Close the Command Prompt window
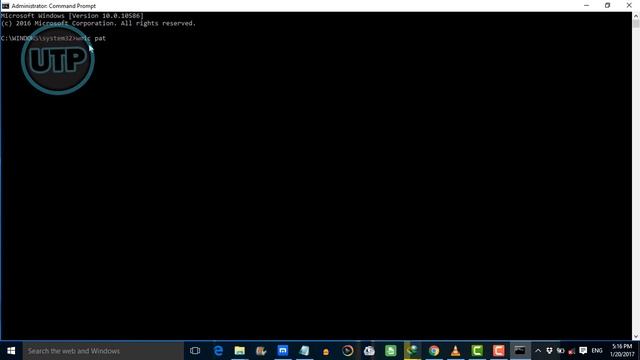The width and height of the screenshot is (640, 360). click(x=629, y=6)
